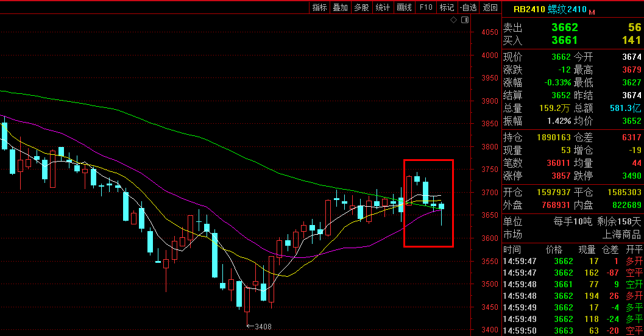This screenshot has width=644, height=336.
Task: Click the 时间 column header in trades list
Action: [x=512, y=249]
